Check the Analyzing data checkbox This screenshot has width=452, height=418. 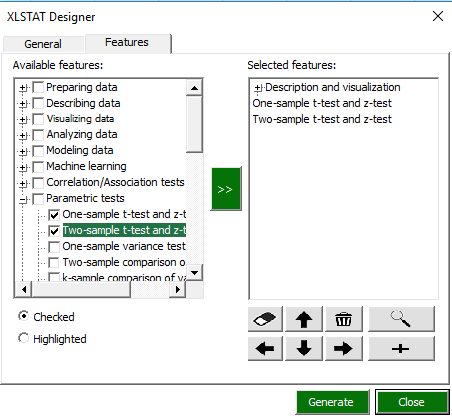click(x=38, y=135)
